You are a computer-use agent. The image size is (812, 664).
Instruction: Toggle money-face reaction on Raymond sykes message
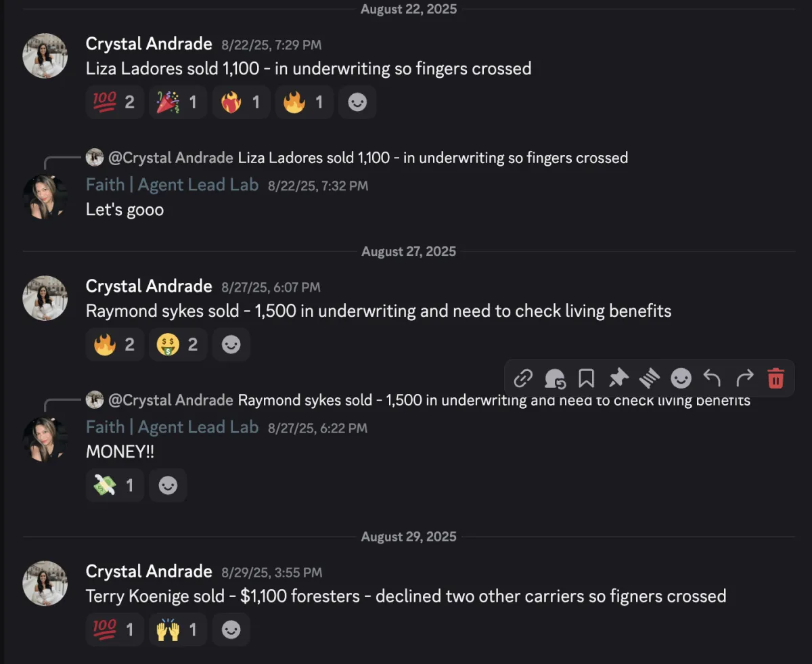pos(177,345)
